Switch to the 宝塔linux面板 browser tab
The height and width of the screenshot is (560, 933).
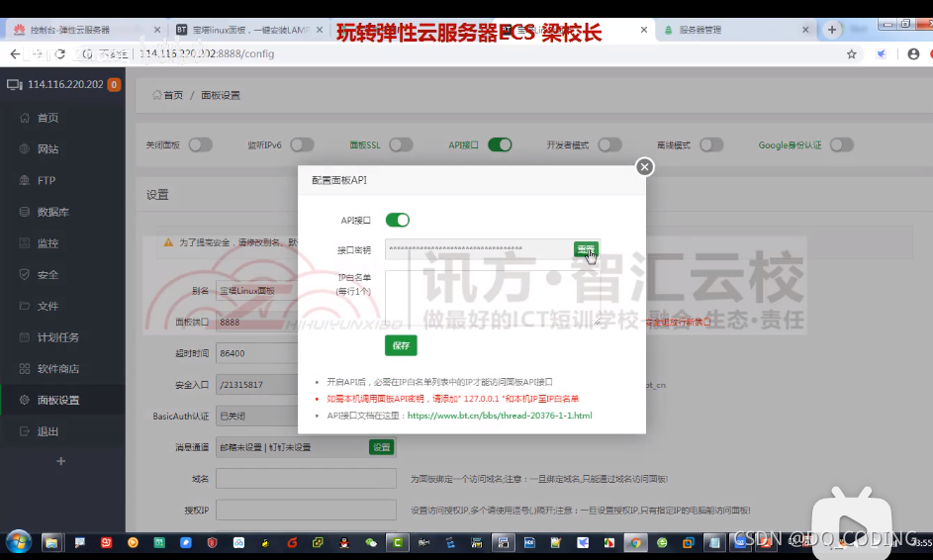point(250,30)
